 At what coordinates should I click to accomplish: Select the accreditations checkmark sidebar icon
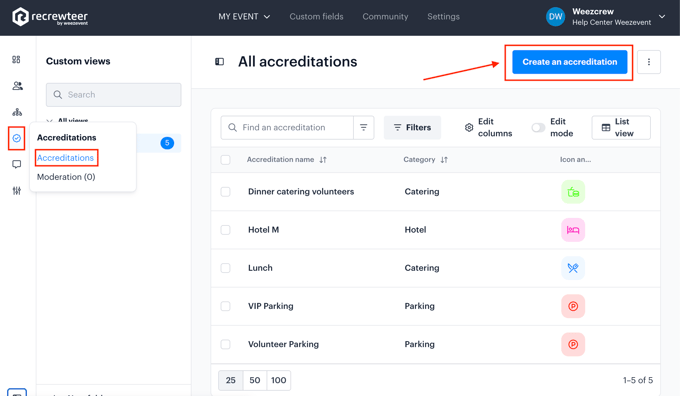tap(16, 138)
